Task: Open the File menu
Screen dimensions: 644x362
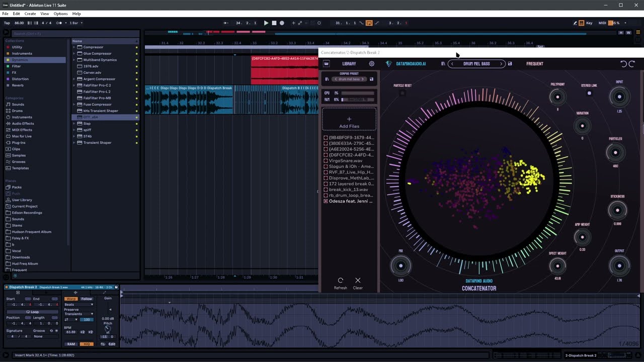Action: tap(5, 14)
